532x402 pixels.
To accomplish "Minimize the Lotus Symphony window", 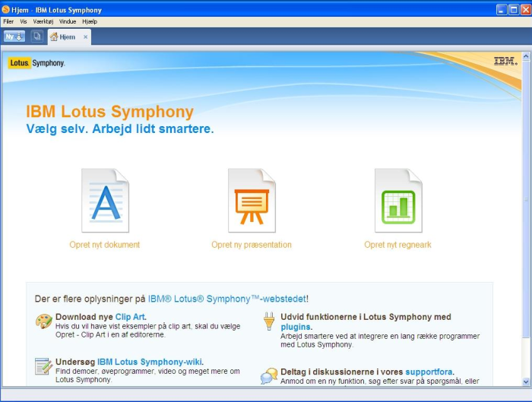I will 502,9.
